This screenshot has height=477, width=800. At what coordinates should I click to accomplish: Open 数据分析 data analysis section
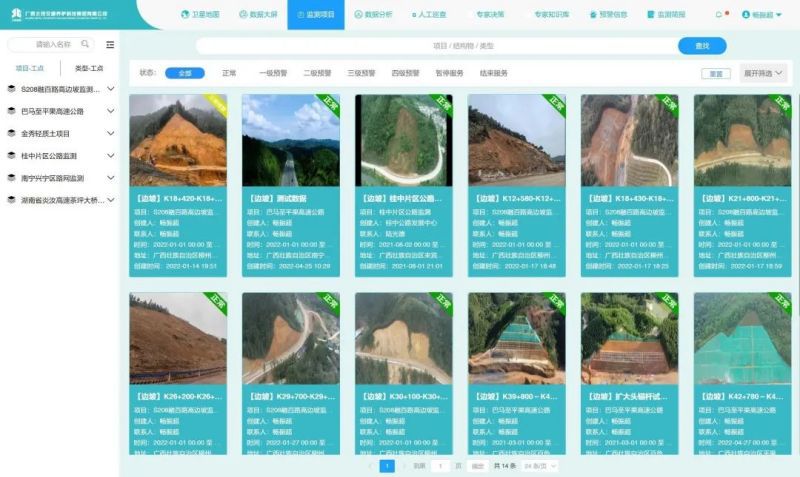pos(373,15)
